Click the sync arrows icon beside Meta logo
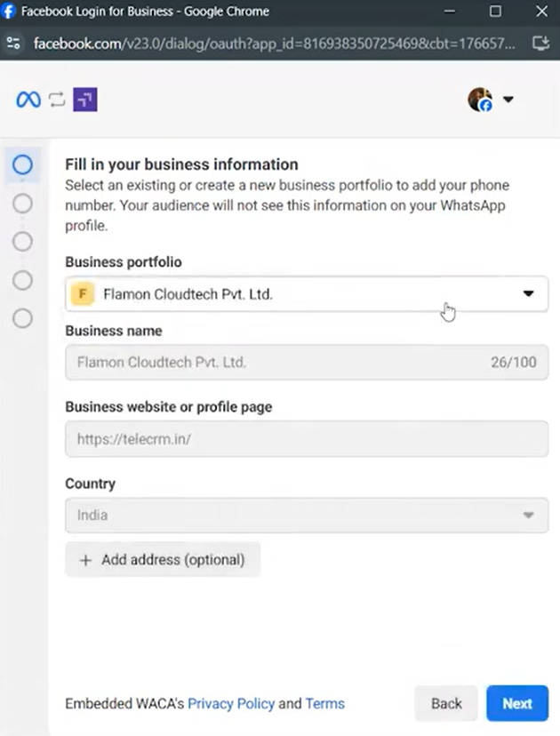The image size is (560, 736). coord(56,100)
